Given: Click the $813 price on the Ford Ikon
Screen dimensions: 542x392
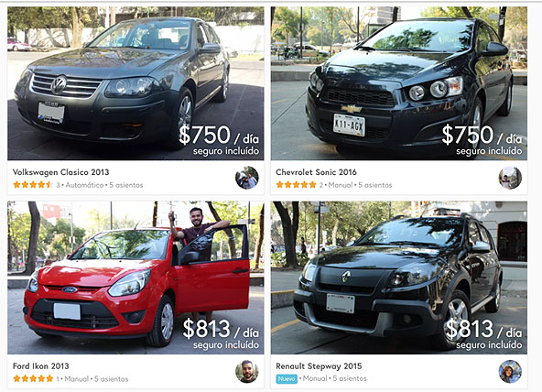Looking at the screenshot, I should (206, 329).
